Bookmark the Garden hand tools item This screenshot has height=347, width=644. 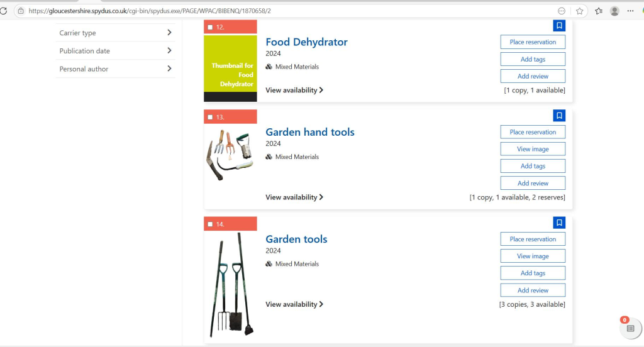pos(559,116)
